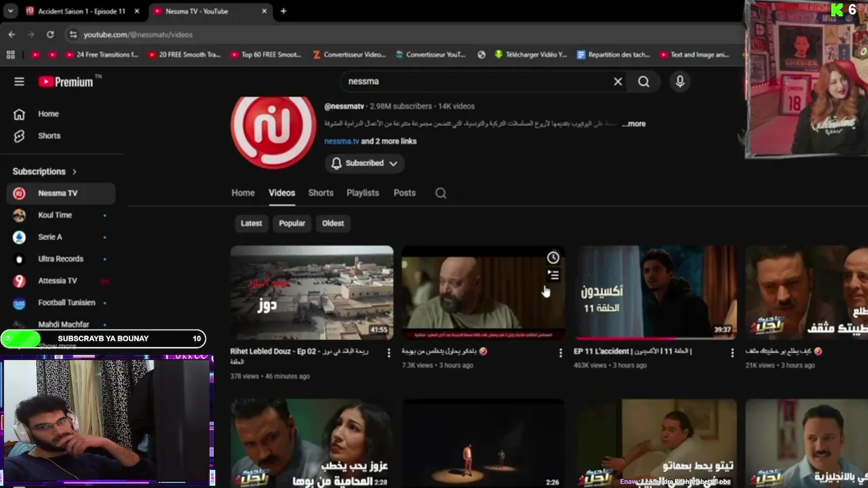
Task: Open the tab search dropdown arrow
Action: click(x=10, y=11)
